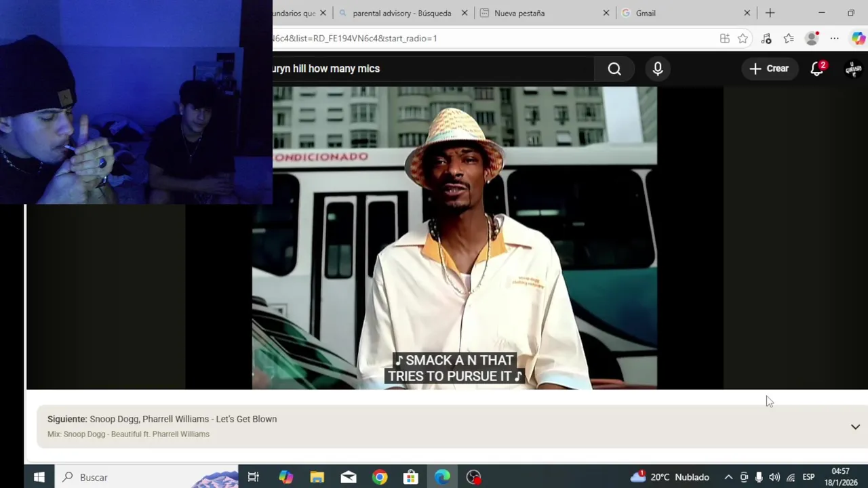
Task: Launch Copilot from the taskbar
Action: click(286, 477)
